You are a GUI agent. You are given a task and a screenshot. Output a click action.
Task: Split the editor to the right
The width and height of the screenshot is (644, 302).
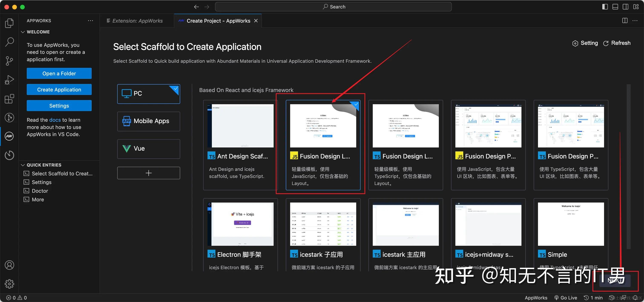(625, 20)
